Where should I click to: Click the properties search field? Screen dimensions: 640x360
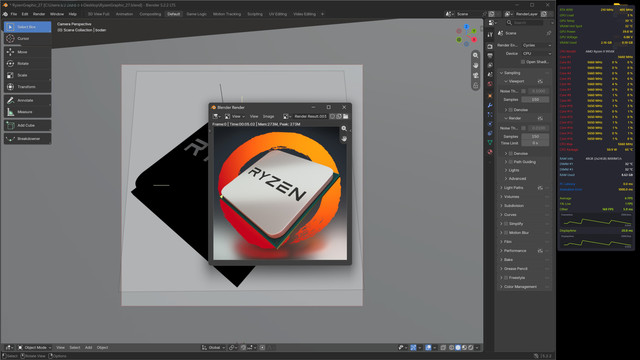pyautogui.click(x=525, y=23)
